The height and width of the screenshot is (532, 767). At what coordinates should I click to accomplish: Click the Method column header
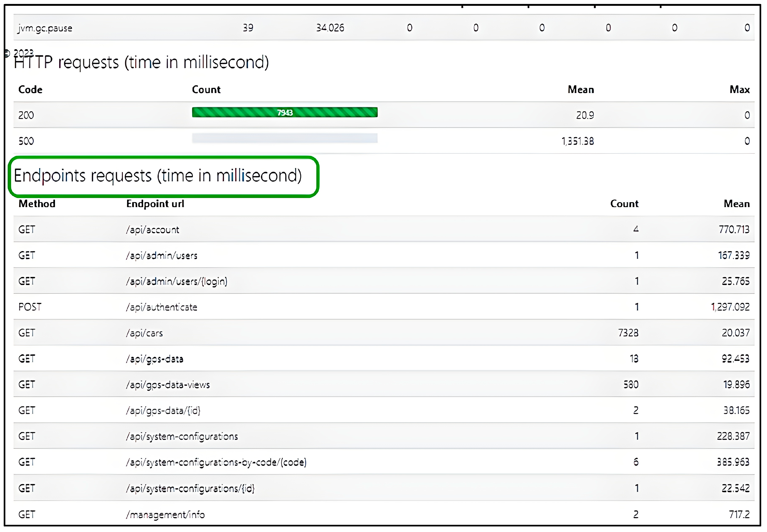tap(37, 204)
